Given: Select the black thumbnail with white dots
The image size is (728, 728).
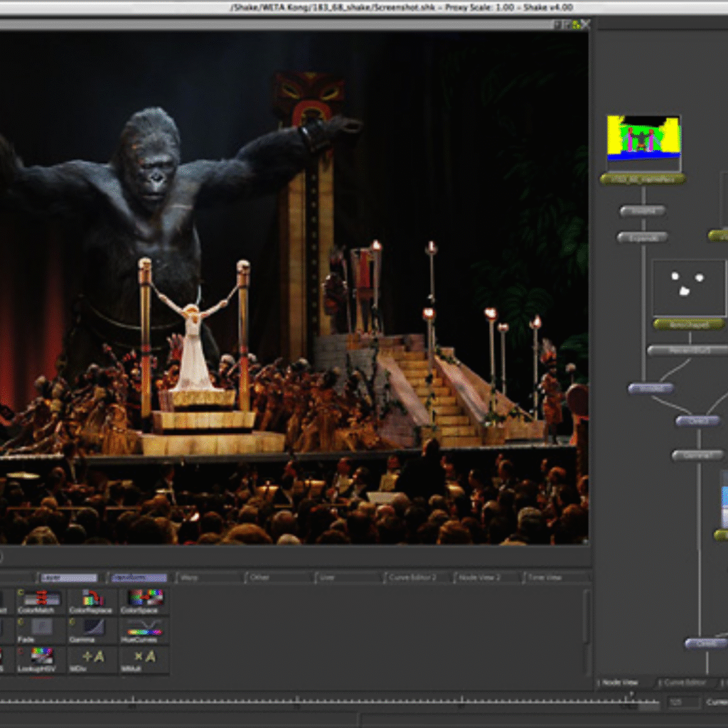Looking at the screenshot, I should pos(689,287).
